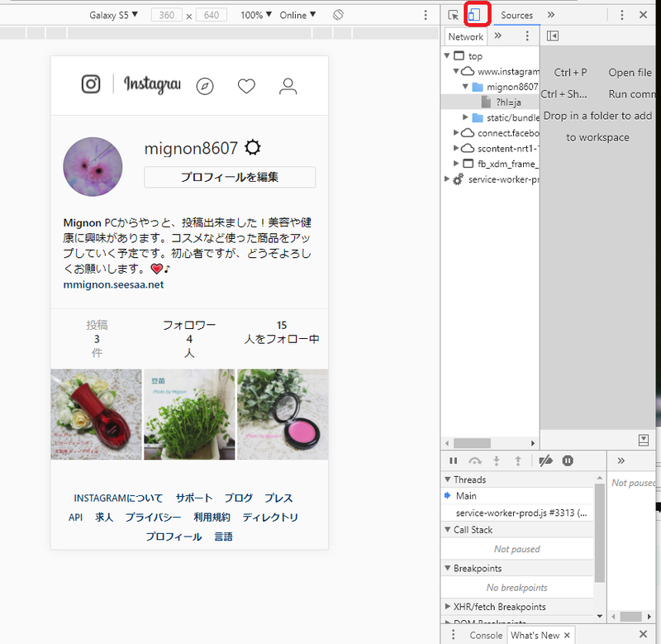Click the step into icon
This screenshot has width=661, height=644.
pyautogui.click(x=497, y=460)
